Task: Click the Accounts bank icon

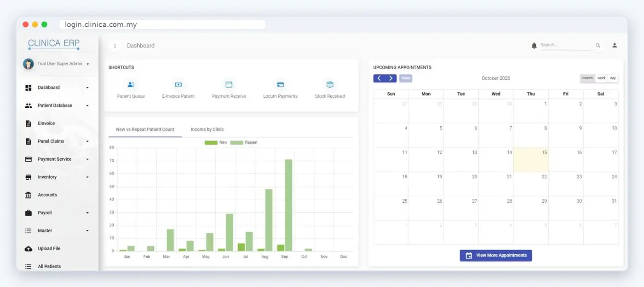Action: [x=29, y=195]
